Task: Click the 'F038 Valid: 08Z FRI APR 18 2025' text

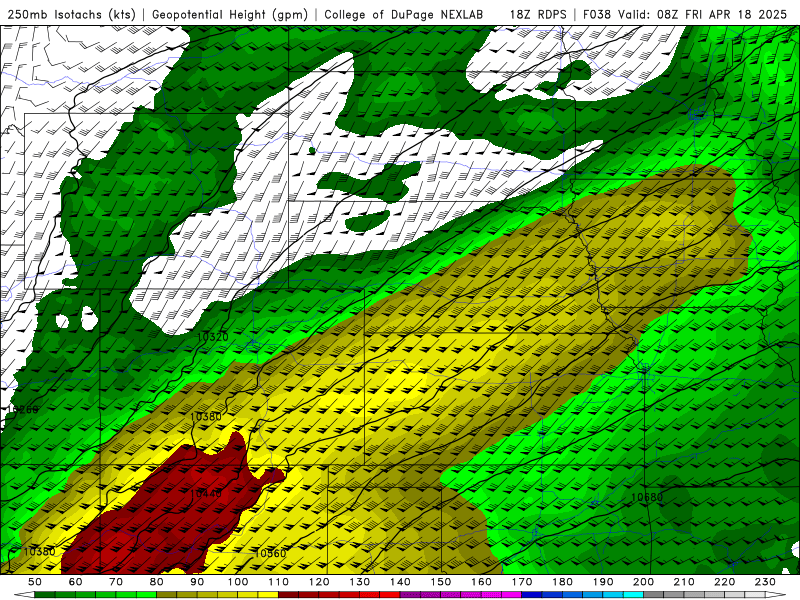Action: point(685,14)
